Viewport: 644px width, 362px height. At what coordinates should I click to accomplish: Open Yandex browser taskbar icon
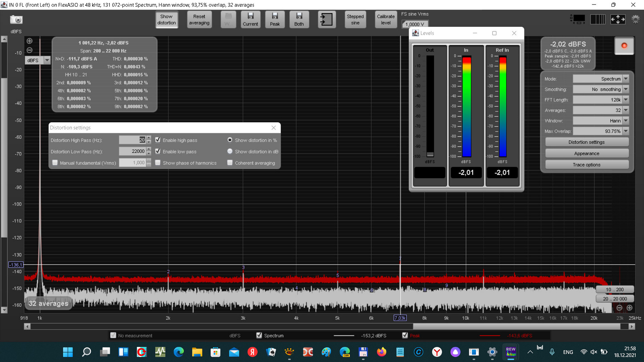(437, 352)
